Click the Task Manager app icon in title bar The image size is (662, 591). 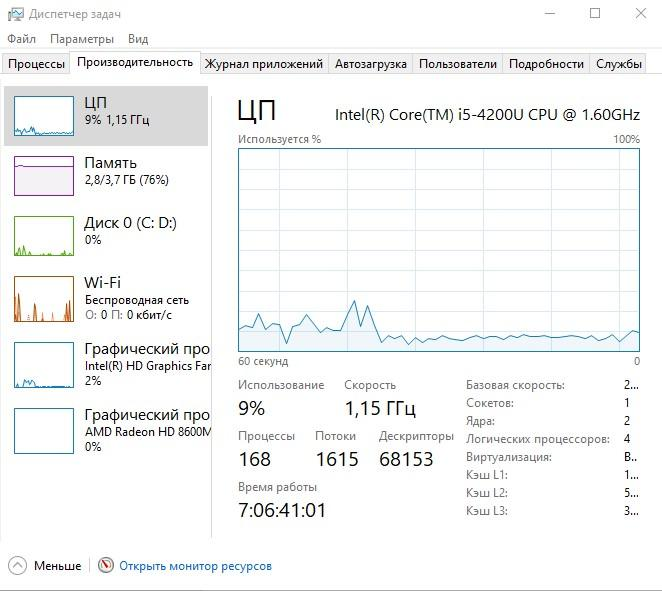[x=16, y=14]
